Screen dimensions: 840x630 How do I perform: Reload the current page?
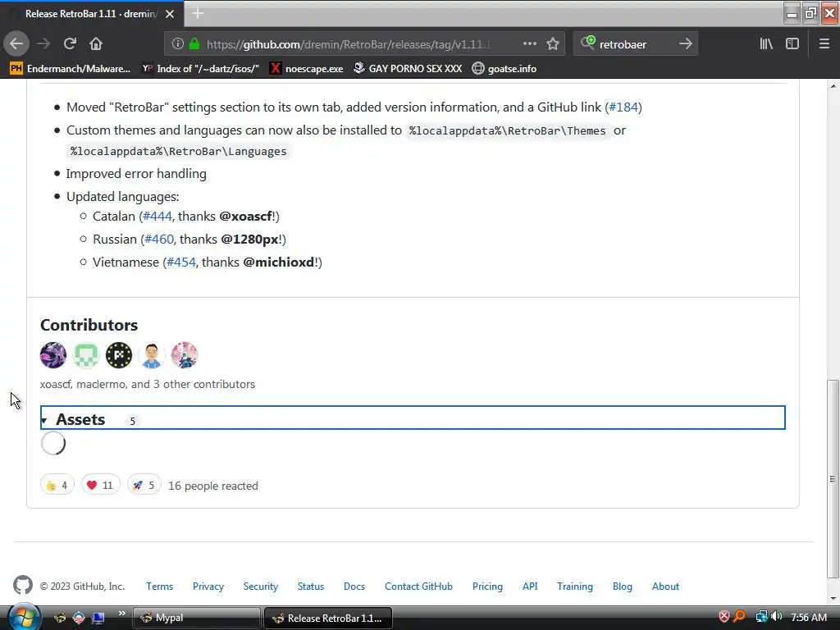(x=70, y=43)
